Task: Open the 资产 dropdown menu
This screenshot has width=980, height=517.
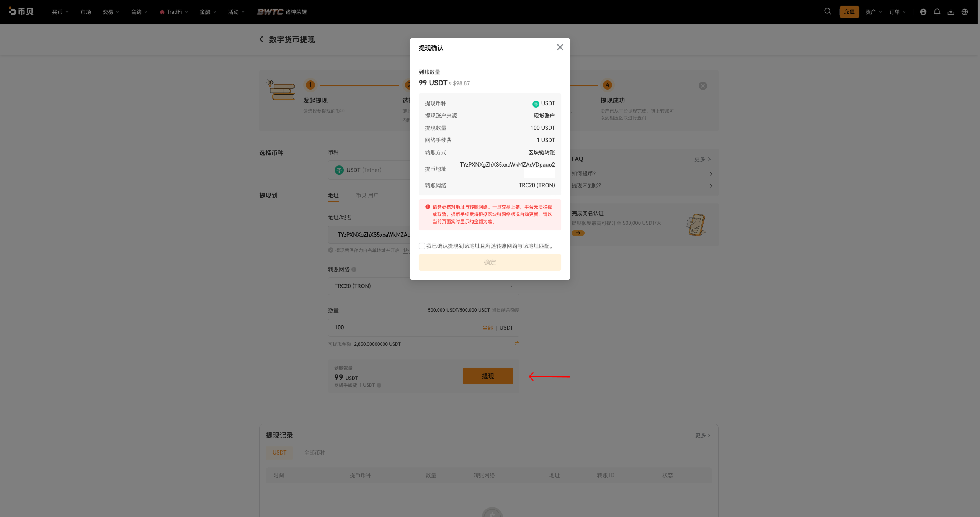Action: coord(873,12)
